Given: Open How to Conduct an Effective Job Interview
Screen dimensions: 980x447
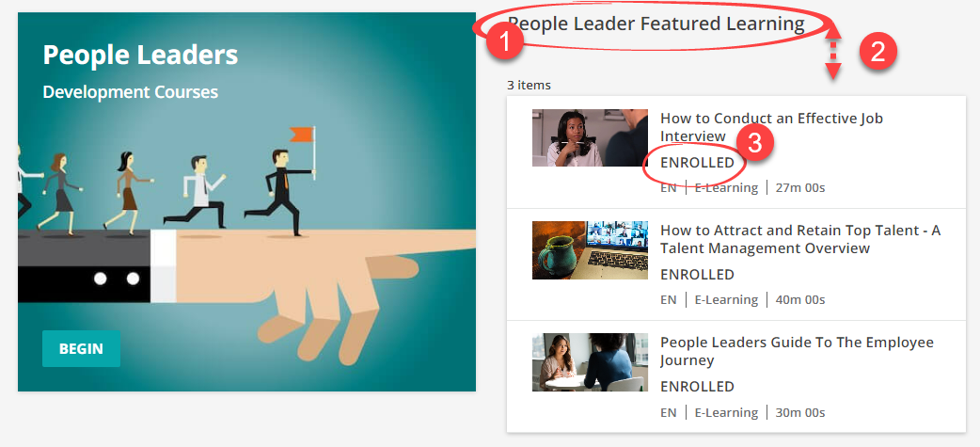Looking at the screenshot, I should [771, 127].
